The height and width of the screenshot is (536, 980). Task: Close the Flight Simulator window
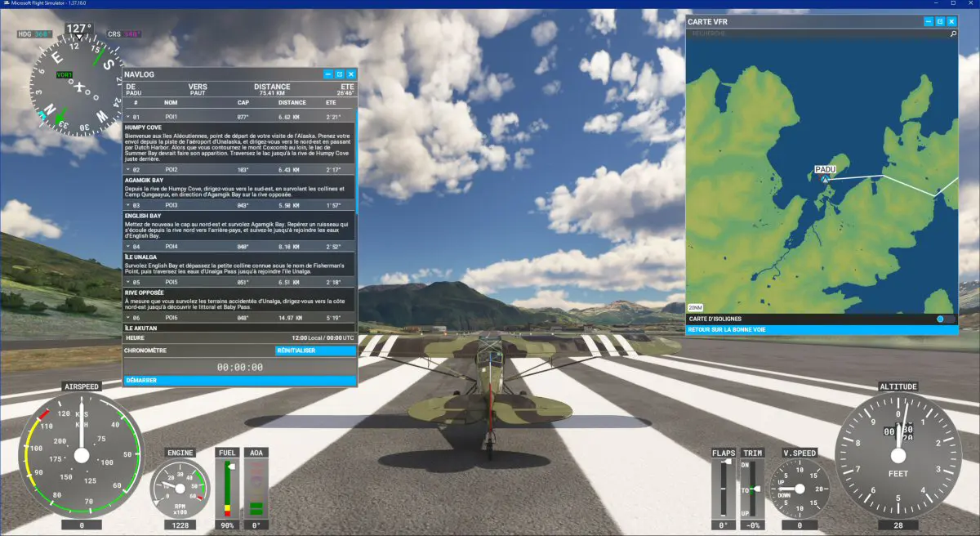[x=971, y=4]
